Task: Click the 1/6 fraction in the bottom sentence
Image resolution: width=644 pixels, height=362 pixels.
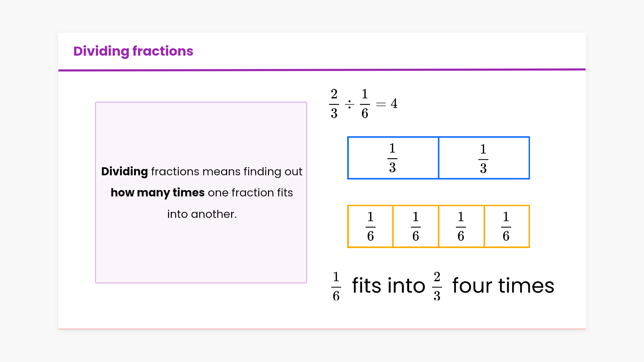Action: click(336, 286)
